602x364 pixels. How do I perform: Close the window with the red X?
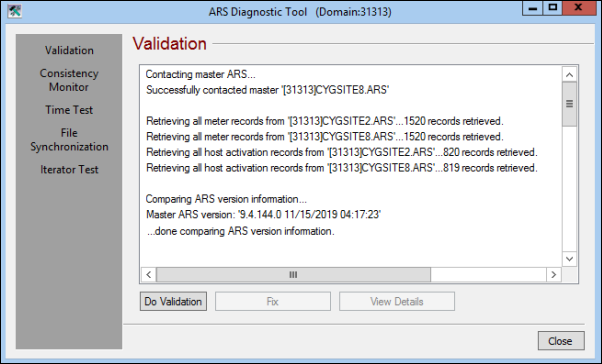[x=579, y=8]
